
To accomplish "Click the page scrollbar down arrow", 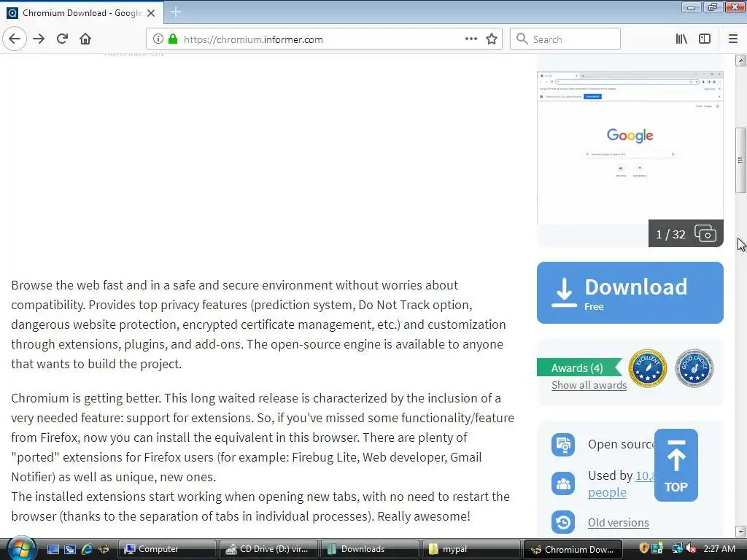I will click(740, 532).
